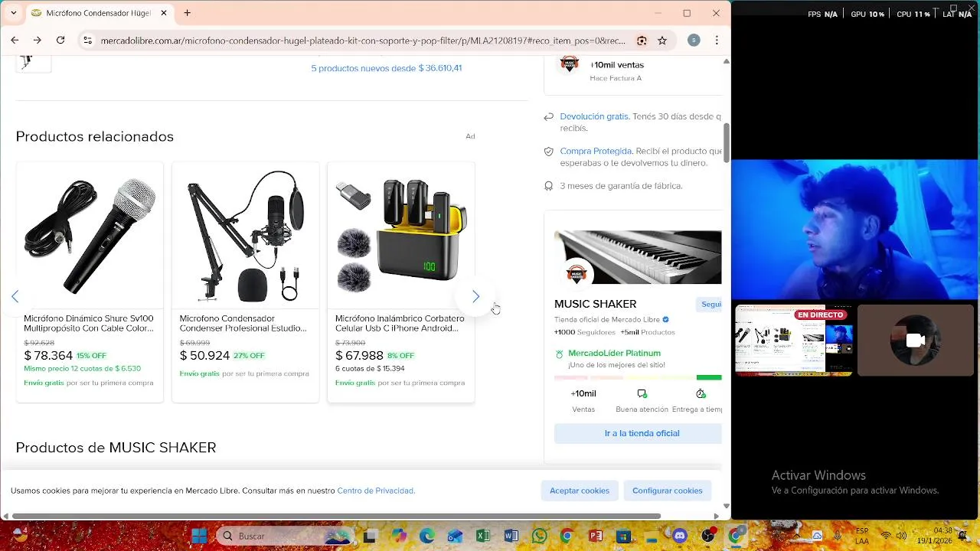Open Discord from the taskbar
The width and height of the screenshot is (980, 551).
pos(680,536)
